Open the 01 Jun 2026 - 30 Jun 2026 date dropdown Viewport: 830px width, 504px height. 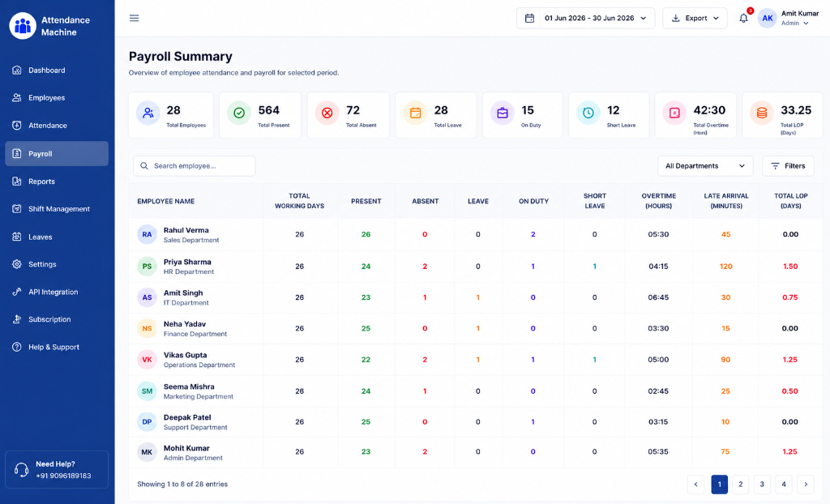(x=585, y=18)
